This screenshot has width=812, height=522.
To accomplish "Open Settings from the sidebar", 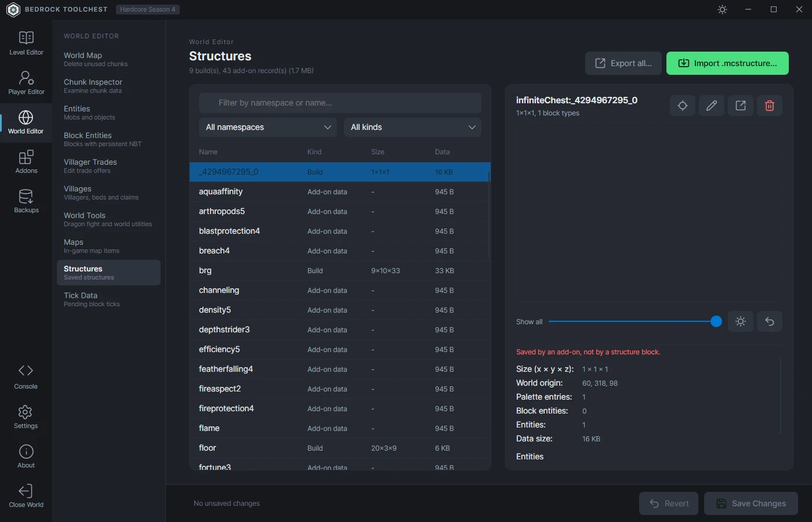I will click(x=26, y=417).
